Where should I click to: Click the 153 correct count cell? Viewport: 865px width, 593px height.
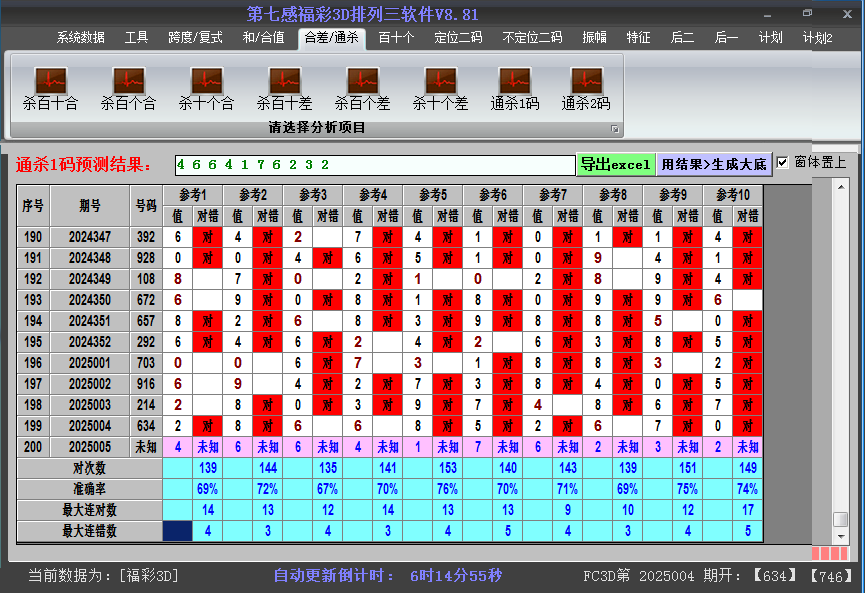[x=447, y=468]
